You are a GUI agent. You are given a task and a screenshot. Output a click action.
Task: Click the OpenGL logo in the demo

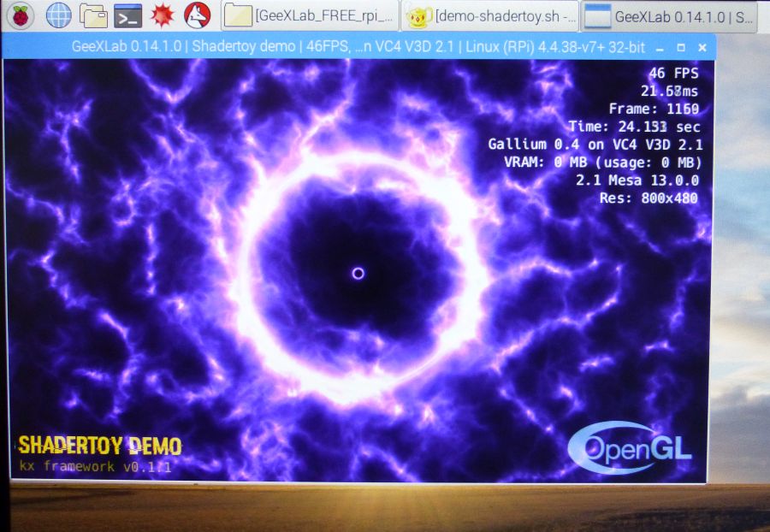pyautogui.click(x=630, y=447)
